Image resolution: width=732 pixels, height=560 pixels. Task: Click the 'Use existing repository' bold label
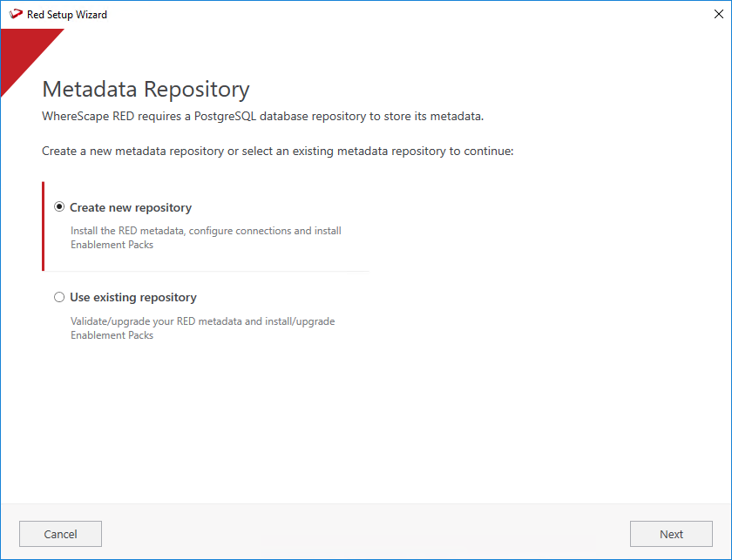(133, 297)
